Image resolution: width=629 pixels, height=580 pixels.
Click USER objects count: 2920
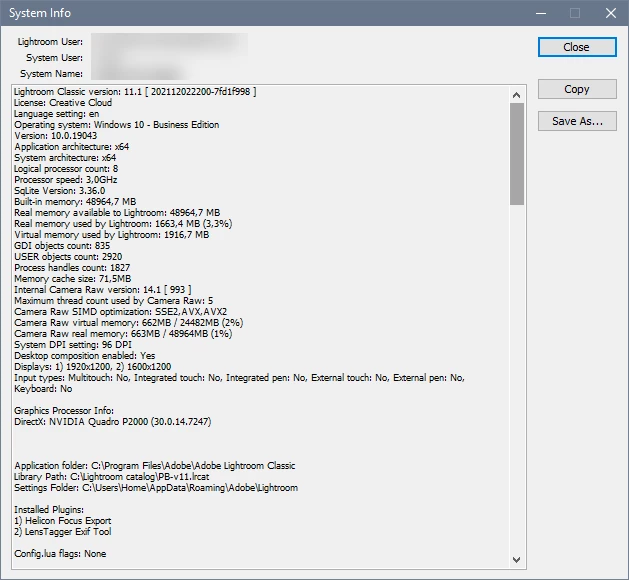tap(68, 257)
